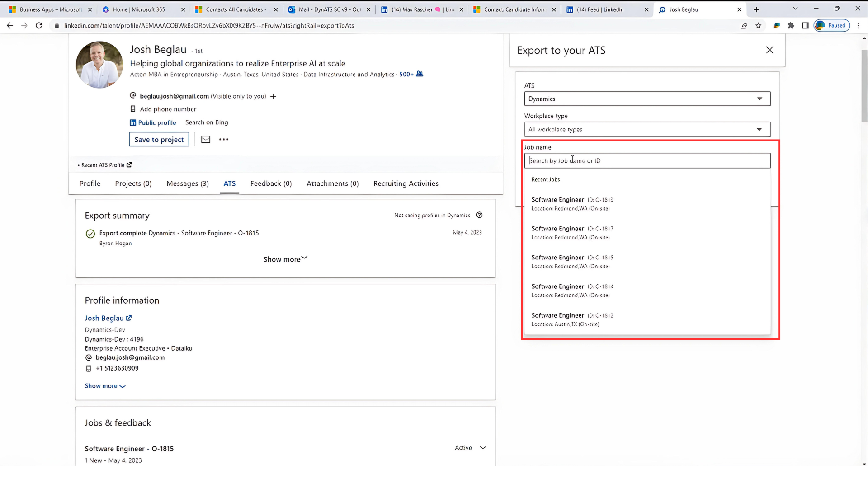Switch to Business Apps Microsoft browser tab

coord(51,9)
